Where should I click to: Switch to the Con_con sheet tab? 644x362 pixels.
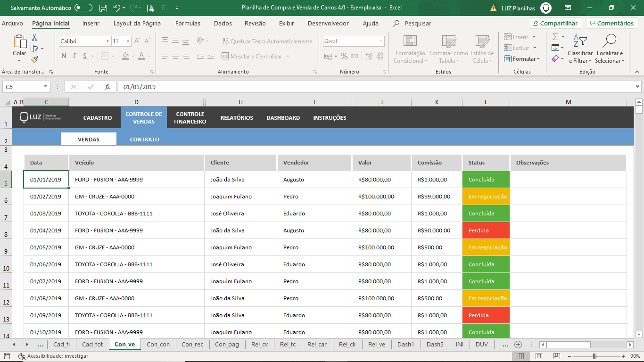point(158,345)
